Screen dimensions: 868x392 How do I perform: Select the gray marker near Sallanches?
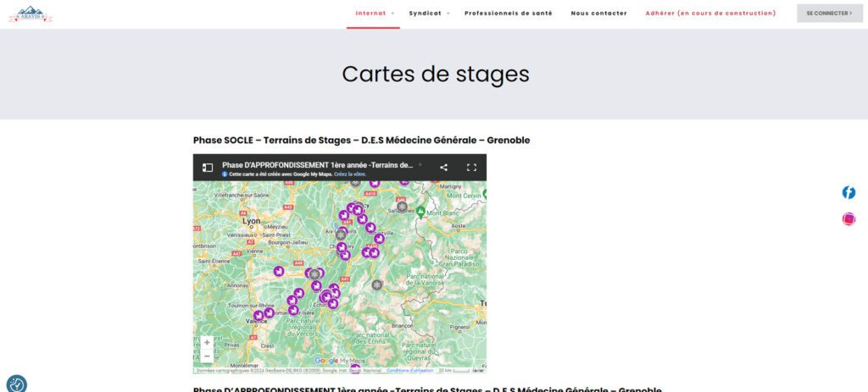402,207
